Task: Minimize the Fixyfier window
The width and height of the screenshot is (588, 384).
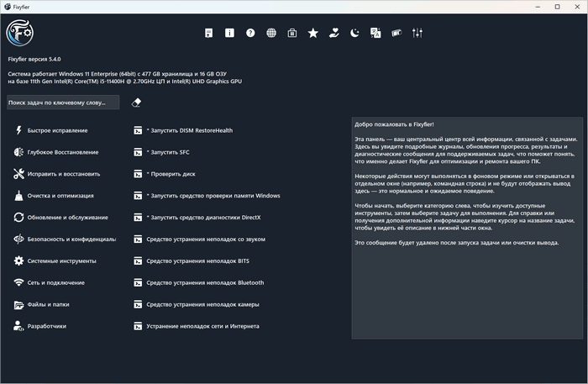Action: (x=538, y=7)
